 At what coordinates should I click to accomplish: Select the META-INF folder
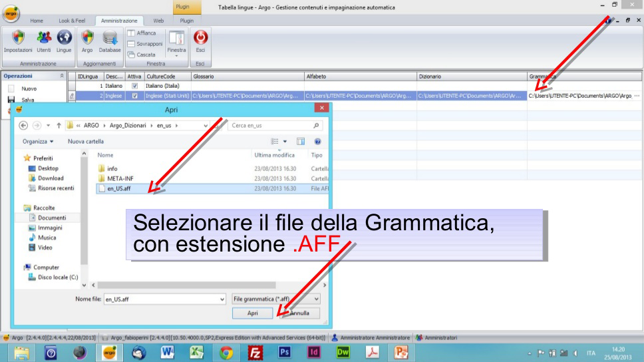120,178
